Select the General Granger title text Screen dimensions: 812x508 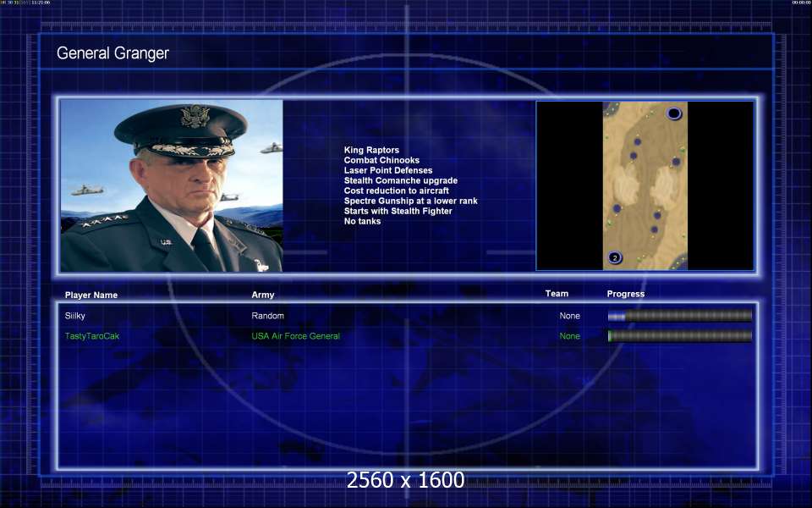112,53
